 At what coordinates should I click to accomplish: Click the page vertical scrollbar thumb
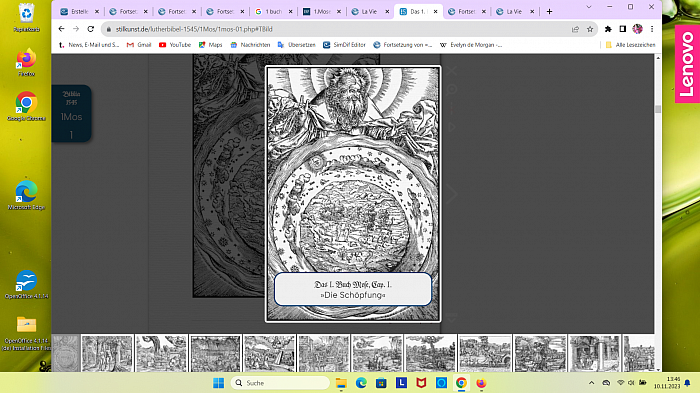pos(658,109)
